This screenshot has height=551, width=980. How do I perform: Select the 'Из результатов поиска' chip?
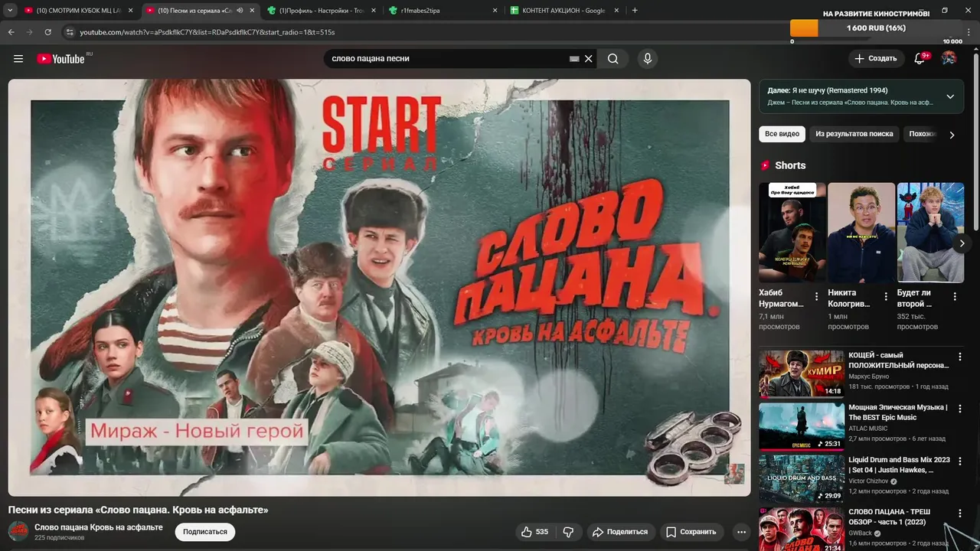(854, 134)
